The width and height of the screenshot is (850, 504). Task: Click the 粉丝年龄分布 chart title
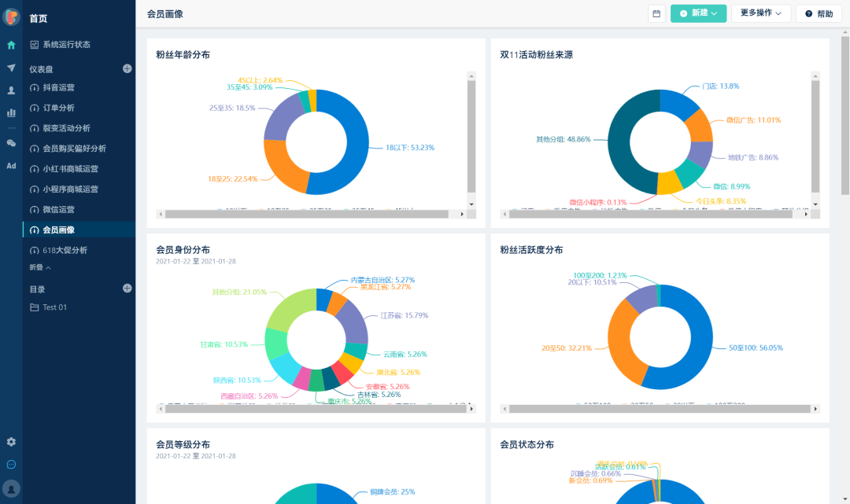183,55
